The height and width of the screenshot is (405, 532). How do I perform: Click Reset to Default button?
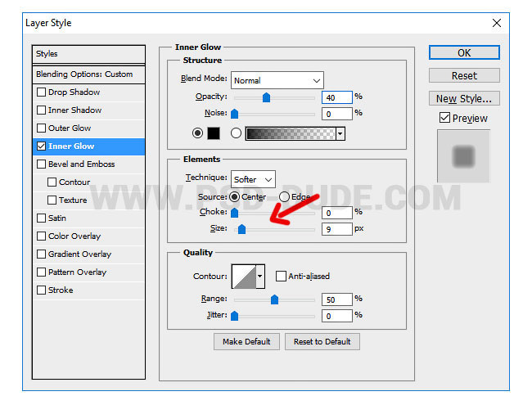point(322,341)
